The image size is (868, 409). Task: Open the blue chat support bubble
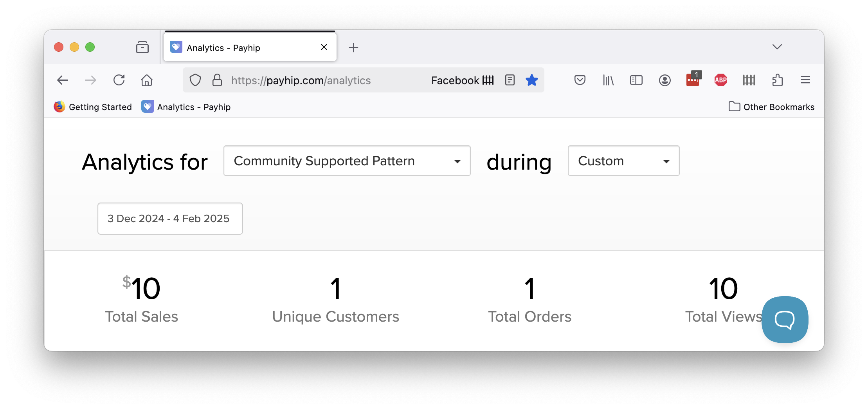pyautogui.click(x=785, y=319)
